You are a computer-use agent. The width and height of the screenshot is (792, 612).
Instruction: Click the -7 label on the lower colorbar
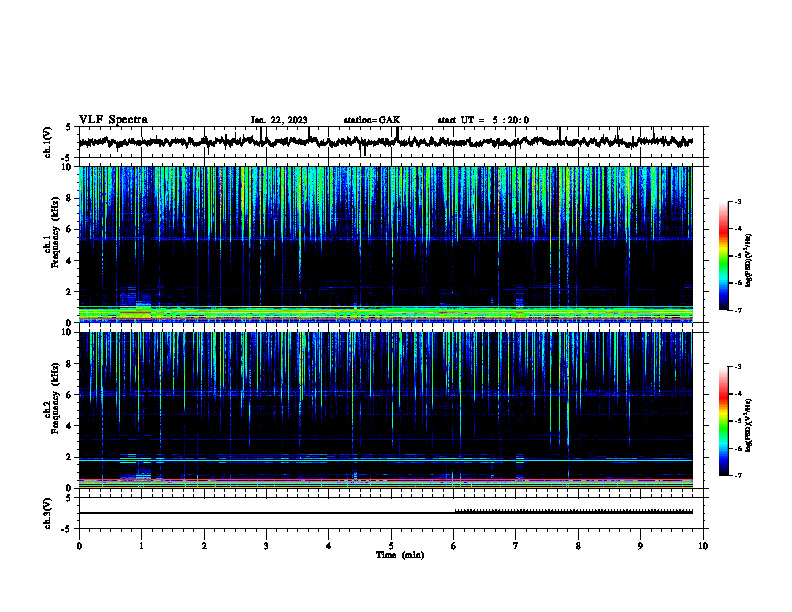tap(737, 476)
